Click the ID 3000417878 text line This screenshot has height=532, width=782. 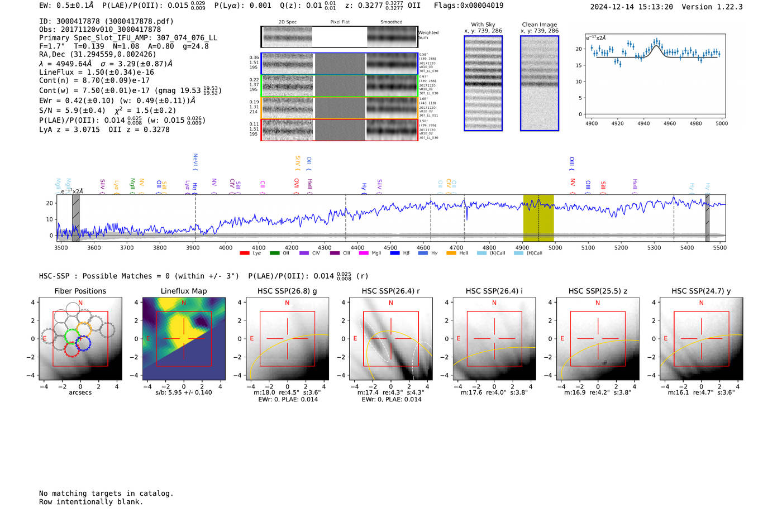106,21
